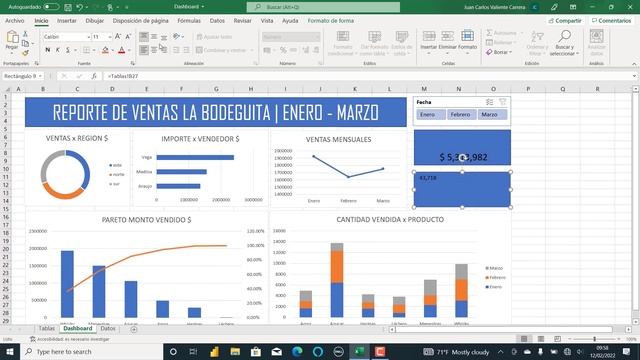Click the cut scissors icon
640x360 pixels.
pyautogui.click(x=25, y=34)
